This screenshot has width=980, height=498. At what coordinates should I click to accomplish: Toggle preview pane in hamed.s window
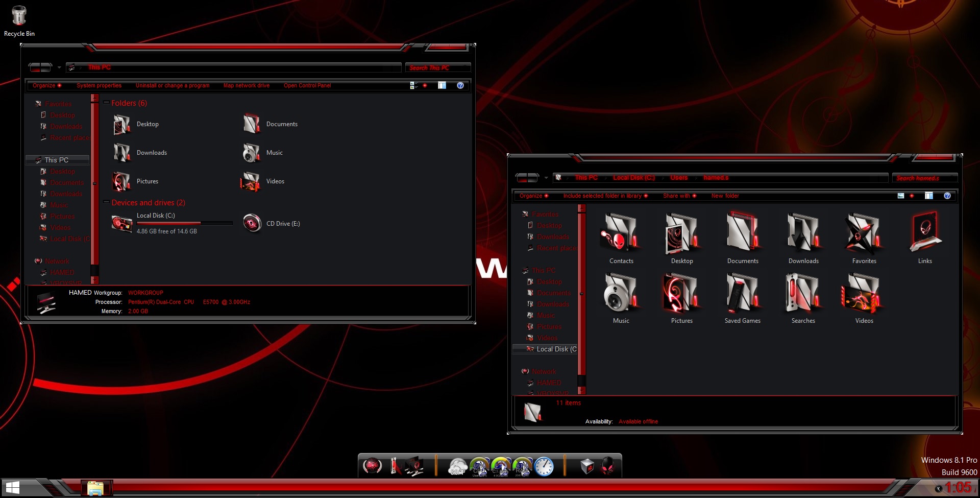click(928, 196)
